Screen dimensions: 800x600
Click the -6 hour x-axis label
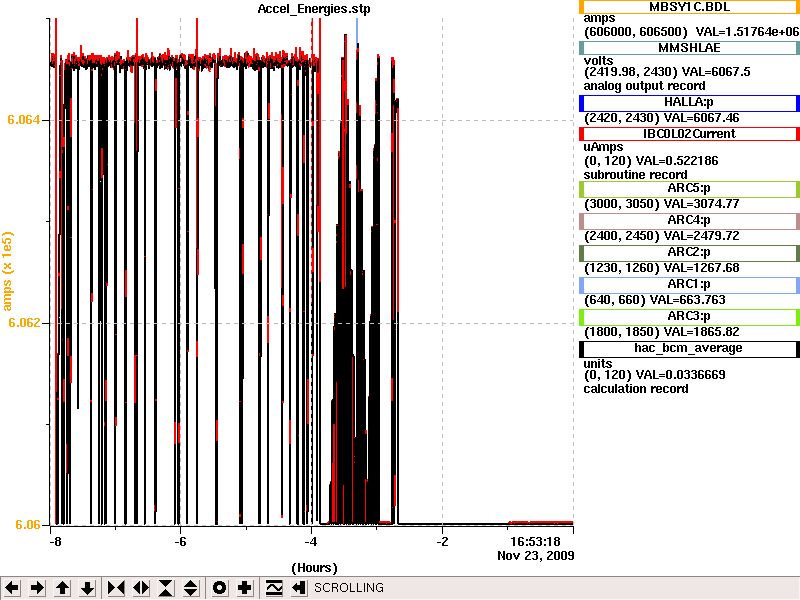pyautogui.click(x=180, y=541)
